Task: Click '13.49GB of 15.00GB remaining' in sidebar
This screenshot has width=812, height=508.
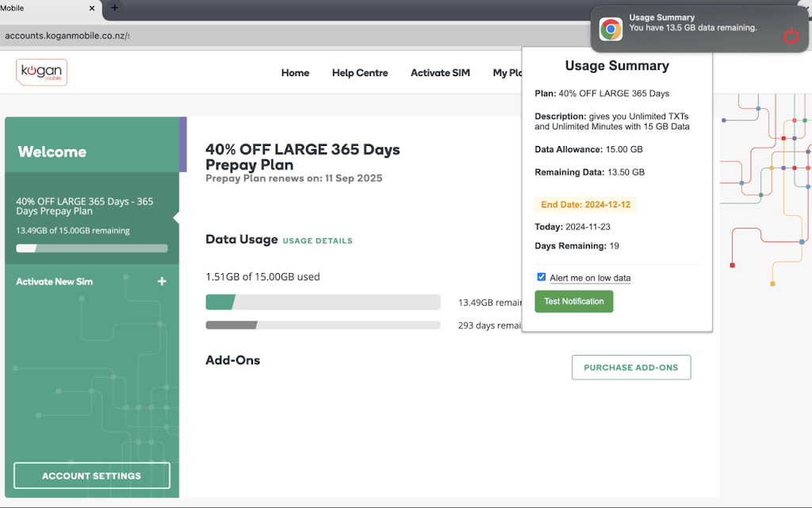Action: pyautogui.click(x=73, y=231)
